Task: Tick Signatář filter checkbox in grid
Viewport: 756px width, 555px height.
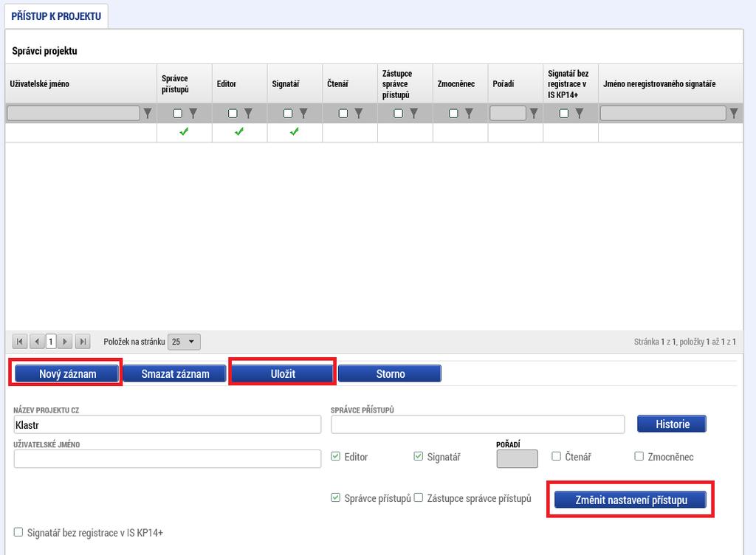Action: pyautogui.click(x=288, y=113)
